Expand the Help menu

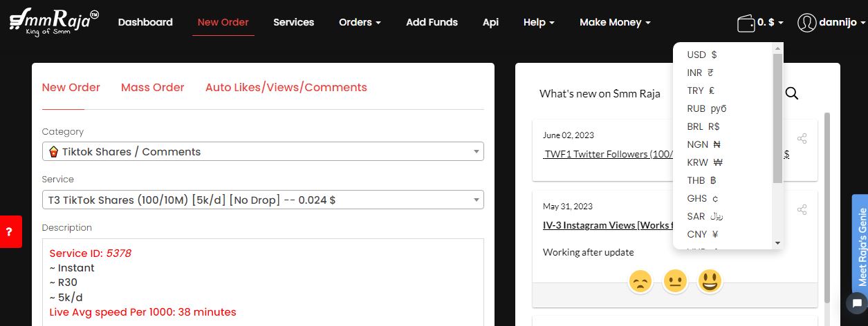(x=539, y=22)
